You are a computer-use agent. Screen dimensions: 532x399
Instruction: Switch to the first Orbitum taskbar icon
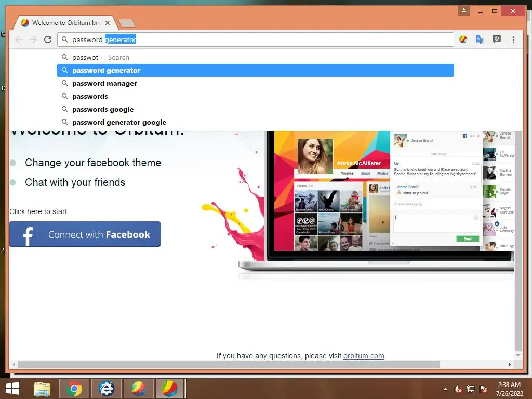138,389
